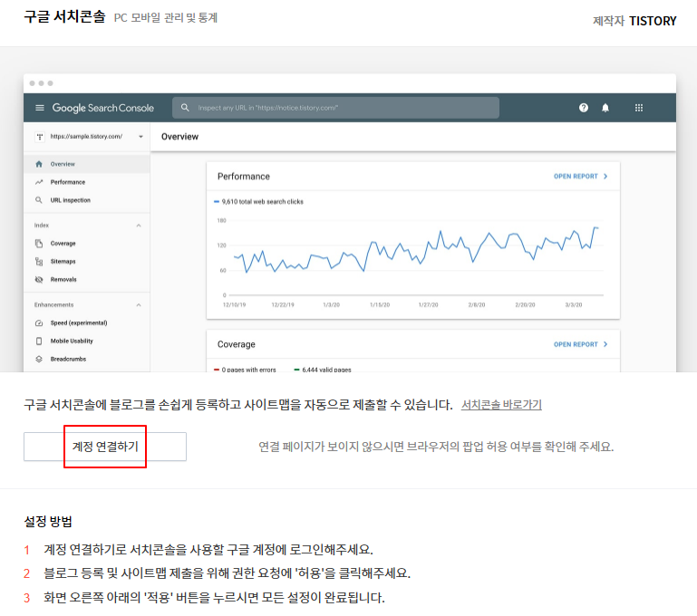Open the notifications bell icon
The width and height of the screenshot is (697, 616).
pyautogui.click(x=605, y=108)
